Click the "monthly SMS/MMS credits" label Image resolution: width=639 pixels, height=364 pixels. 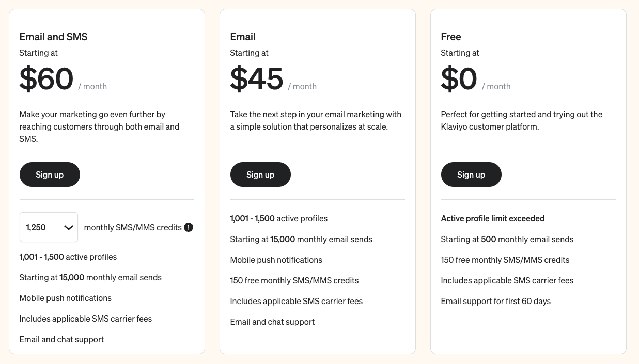[x=133, y=227]
